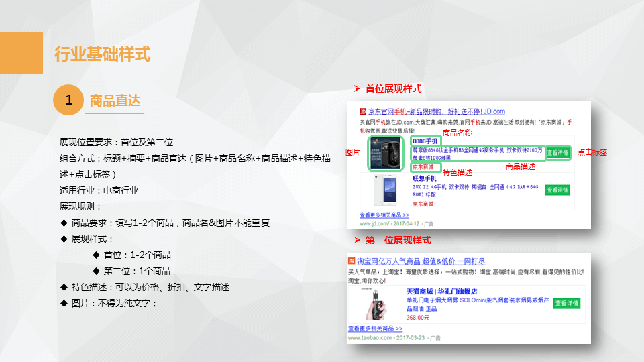644x362 pixels.
Task: Click the 适用行业：电商行业 line
Action: point(99,190)
